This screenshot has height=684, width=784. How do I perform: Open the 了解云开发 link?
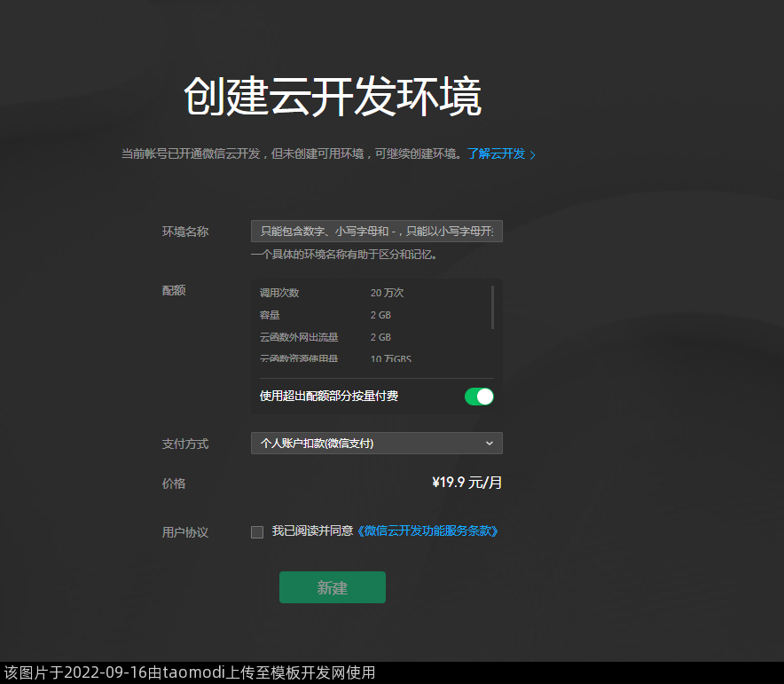pos(497,153)
